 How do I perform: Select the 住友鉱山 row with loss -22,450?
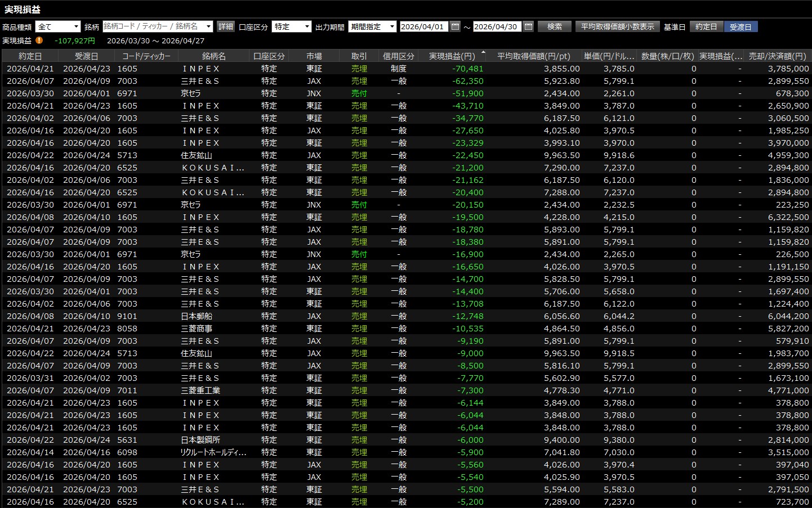click(x=407, y=155)
